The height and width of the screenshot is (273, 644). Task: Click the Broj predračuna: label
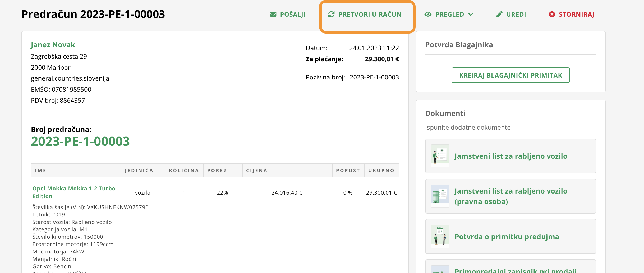[x=61, y=129]
